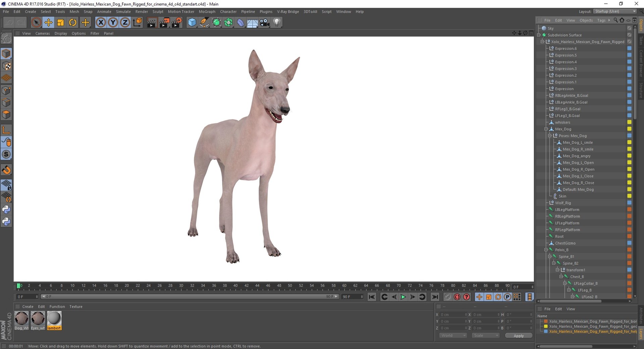Image resolution: width=644 pixels, height=349 pixels.
Task: Toggle X axis lock
Action: (x=101, y=22)
